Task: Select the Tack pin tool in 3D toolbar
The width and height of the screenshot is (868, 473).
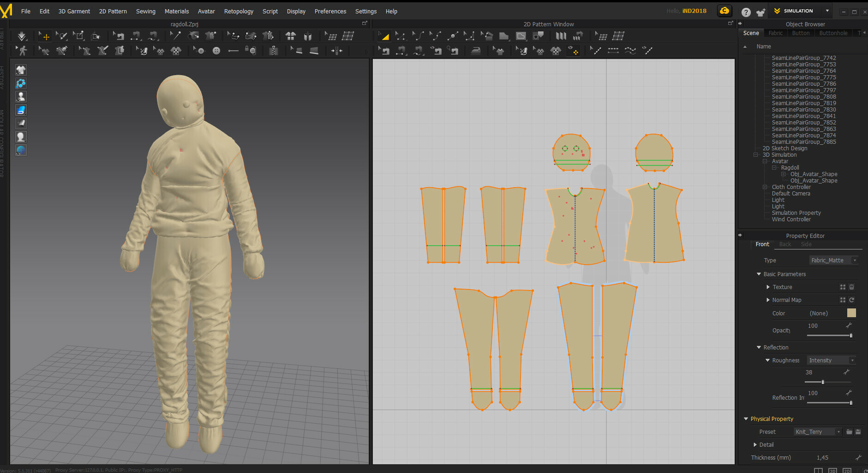Action: [x=175, y=36]
